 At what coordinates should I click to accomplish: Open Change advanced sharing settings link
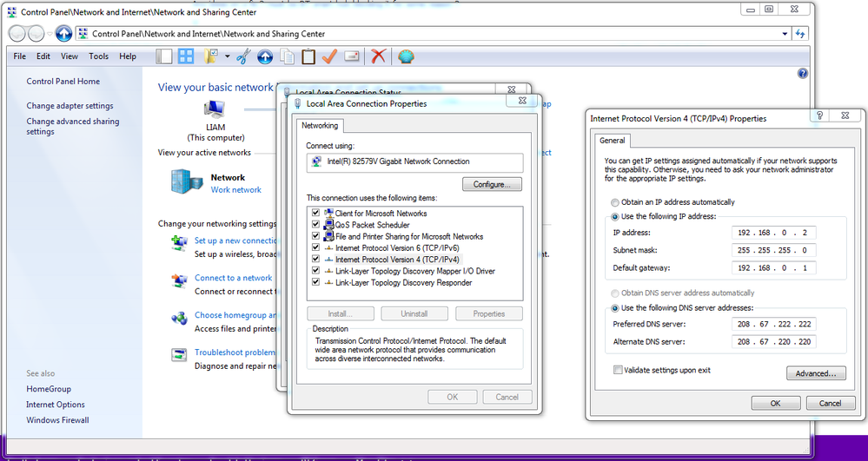pos(72,127)
